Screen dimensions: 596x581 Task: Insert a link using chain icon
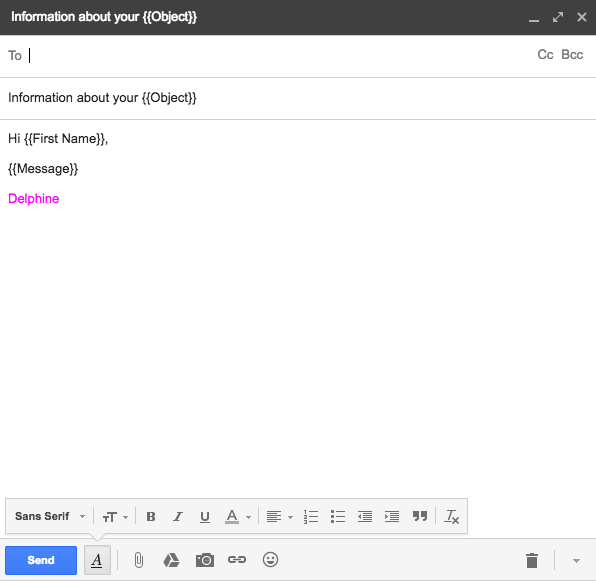[237, 559]
